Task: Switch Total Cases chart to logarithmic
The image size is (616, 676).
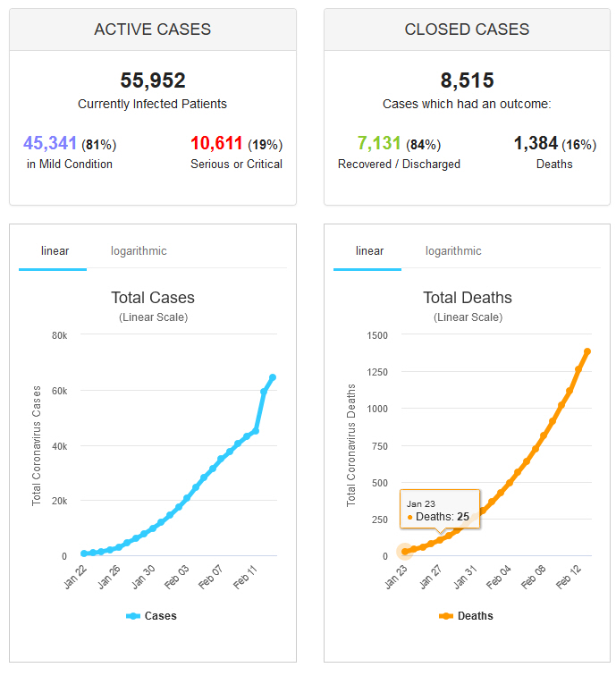Action: point(139,251)
